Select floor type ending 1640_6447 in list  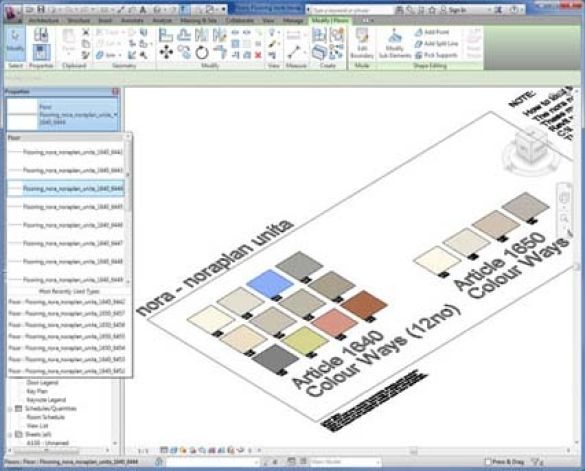point(66,243)
